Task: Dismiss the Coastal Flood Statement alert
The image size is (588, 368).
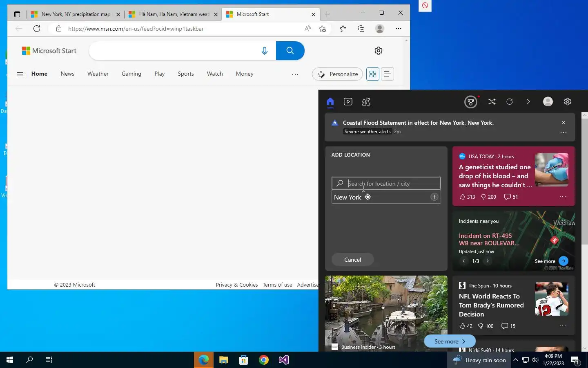Action: pyautogui.click(x=563, y=123)
